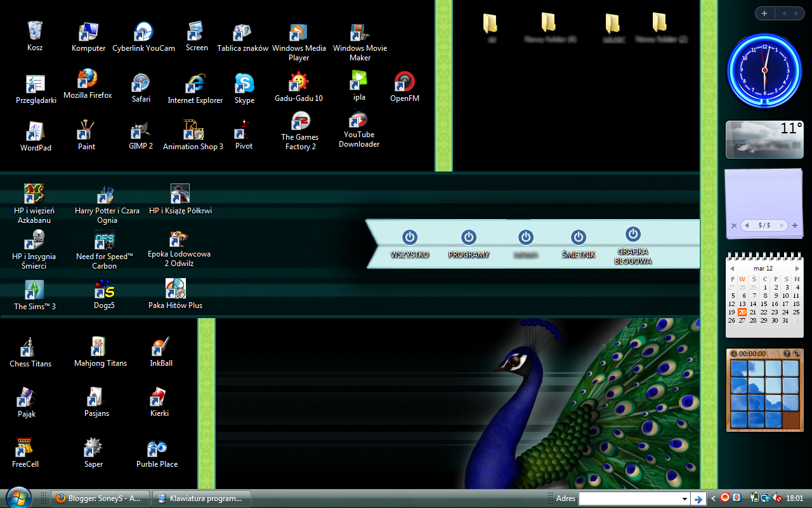Open the Purble Place game icon
Viewport: 812px width, 508px height.
pyautogui.click(x=157, y=453)
